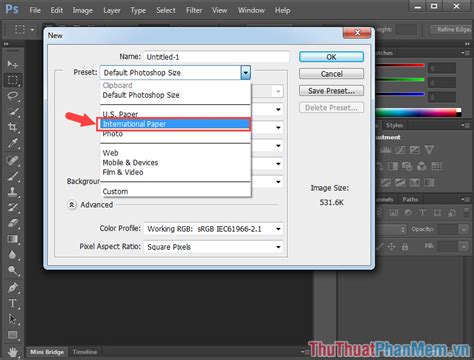Select the Brush tool
Viewport: 474px width, 360px height.
(13, 176)
